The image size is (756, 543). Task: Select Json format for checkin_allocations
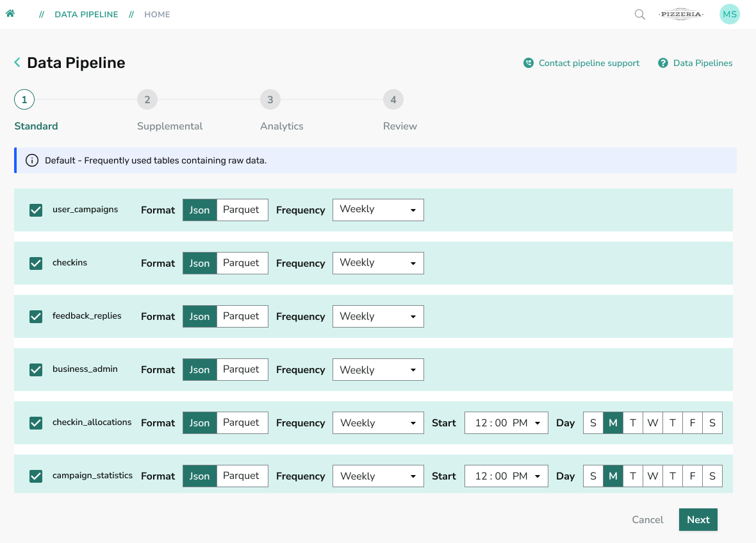(200, 422)
